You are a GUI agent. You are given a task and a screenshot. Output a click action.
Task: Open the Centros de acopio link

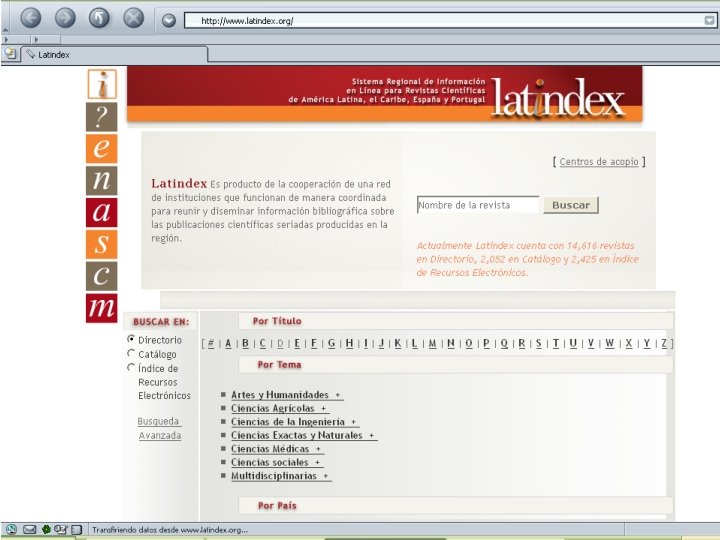[599, 162]
